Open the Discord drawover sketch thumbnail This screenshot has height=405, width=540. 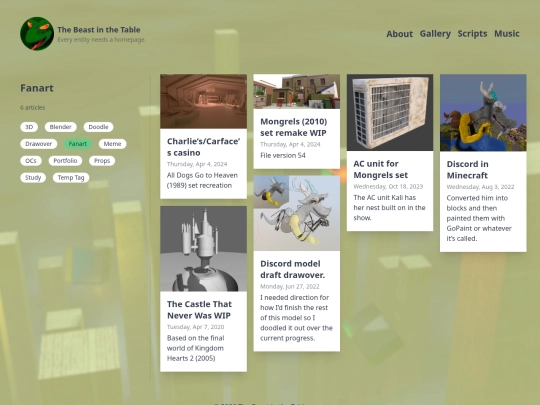click(297, 213)
